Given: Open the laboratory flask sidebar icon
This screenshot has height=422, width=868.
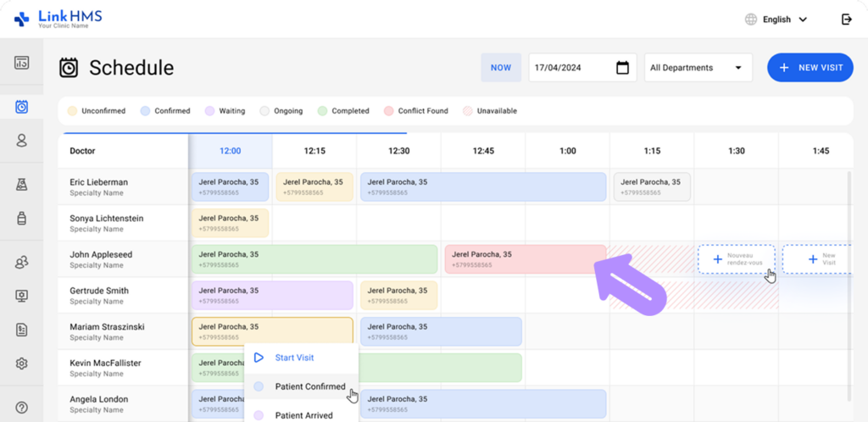Looking at the screenshot, I should (x=21, y=186).
